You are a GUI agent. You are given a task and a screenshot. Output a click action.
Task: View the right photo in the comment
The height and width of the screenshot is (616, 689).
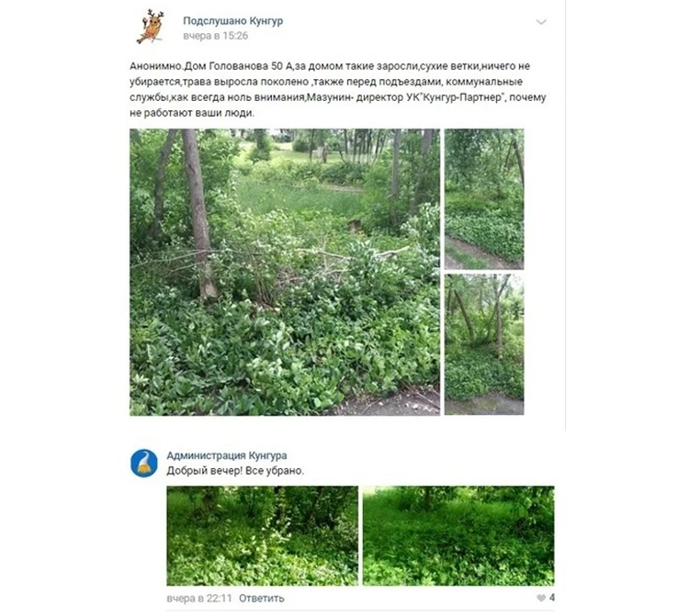point(458,535)
